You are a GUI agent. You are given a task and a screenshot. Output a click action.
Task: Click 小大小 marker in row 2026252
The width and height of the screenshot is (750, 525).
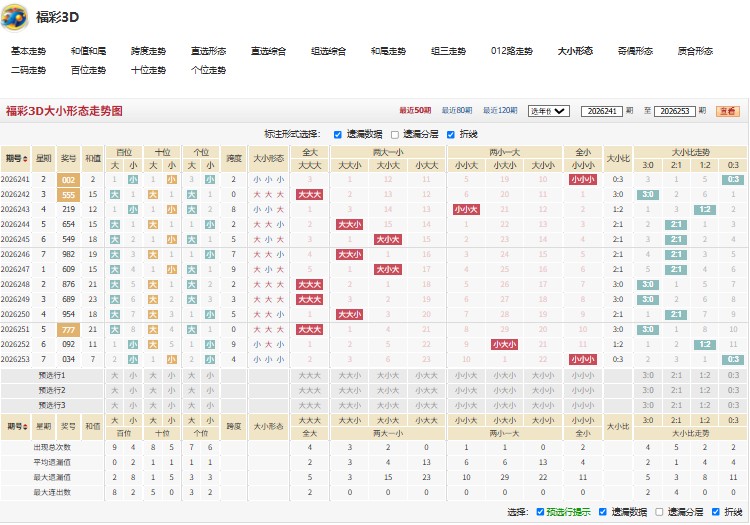click(505, 344)
